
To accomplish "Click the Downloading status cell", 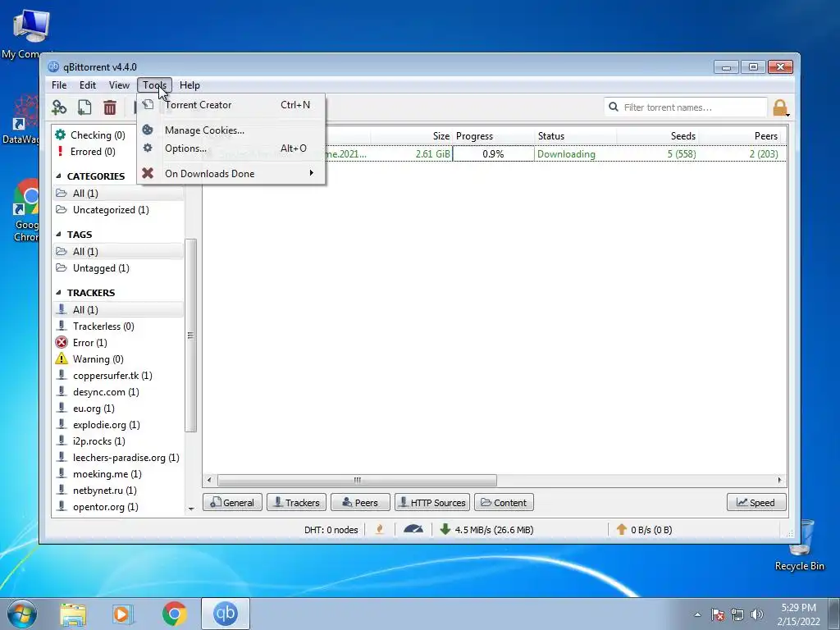I will click(576, 153).
